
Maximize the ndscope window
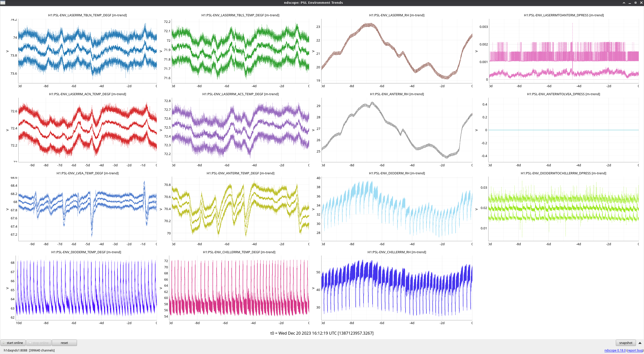(x=635, y=3)
